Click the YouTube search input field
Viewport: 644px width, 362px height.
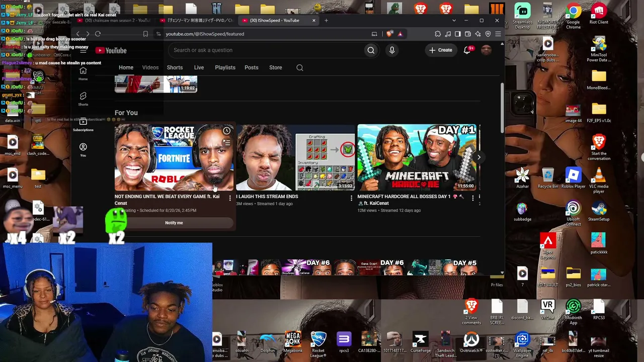pos(267,50)
